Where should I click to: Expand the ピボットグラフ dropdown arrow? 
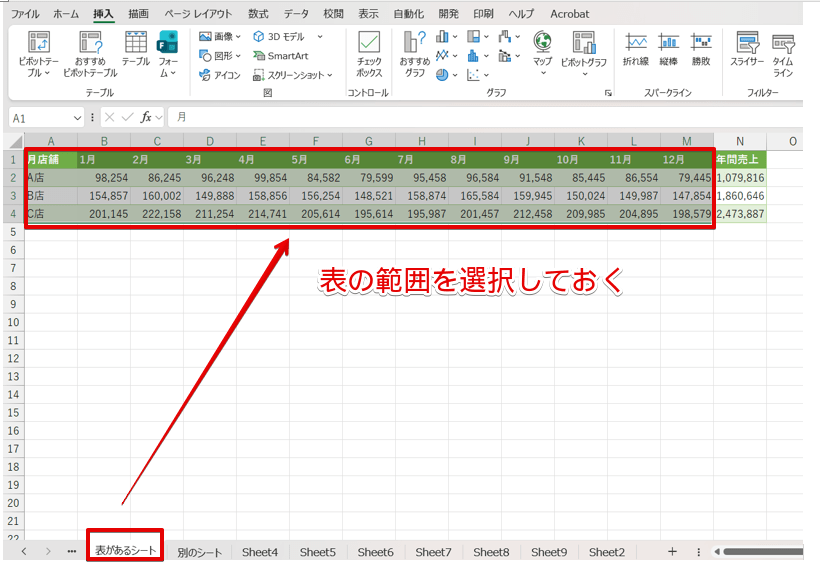click(x=585, y=74)
